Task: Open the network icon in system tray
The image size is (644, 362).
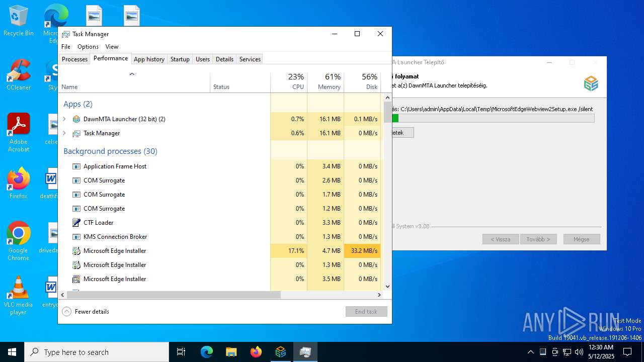Action: (567, 352)
